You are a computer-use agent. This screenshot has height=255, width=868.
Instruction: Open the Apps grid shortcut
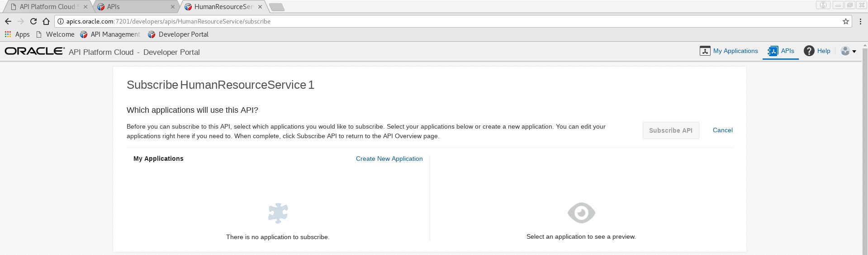[x=8, y=34]
